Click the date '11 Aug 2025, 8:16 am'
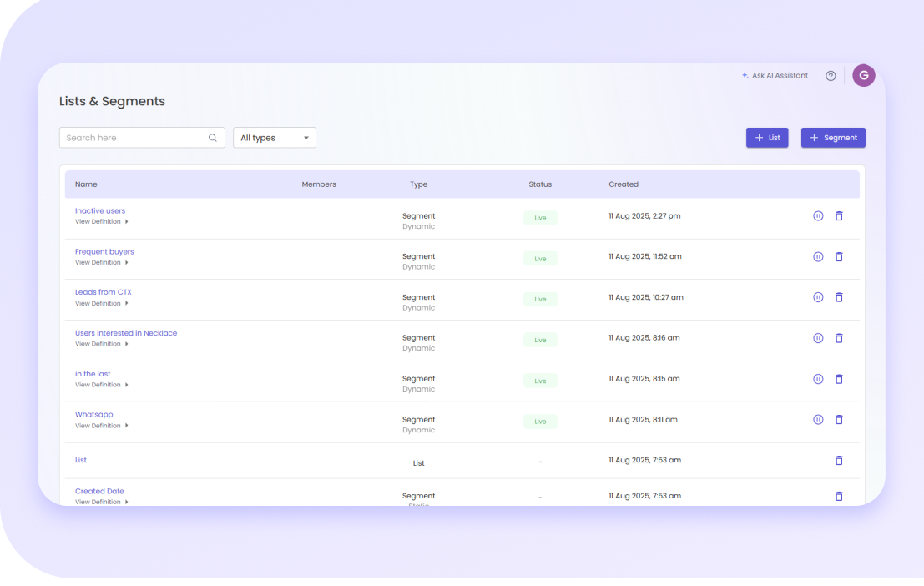This screenshot has height=586, width=924. tap(644, 338)
